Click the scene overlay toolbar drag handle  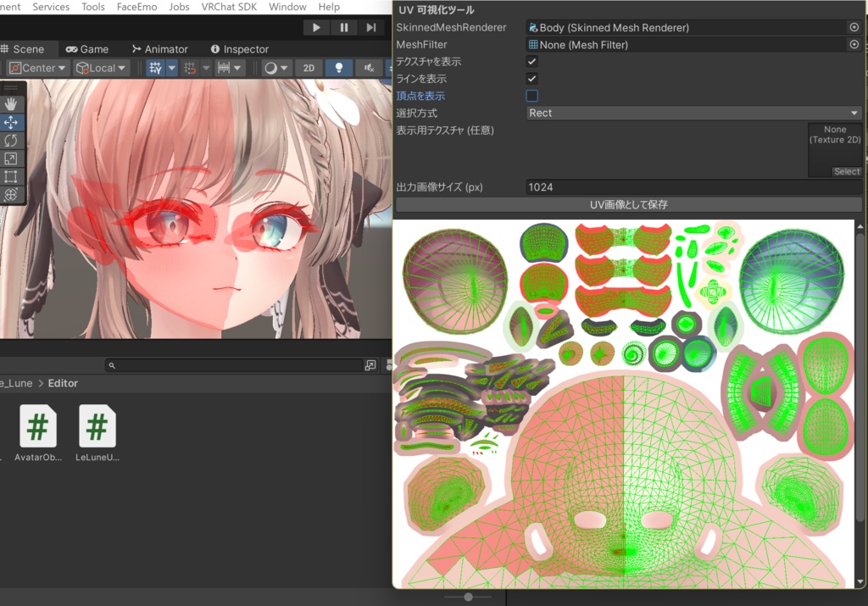[x=10, y=87]
